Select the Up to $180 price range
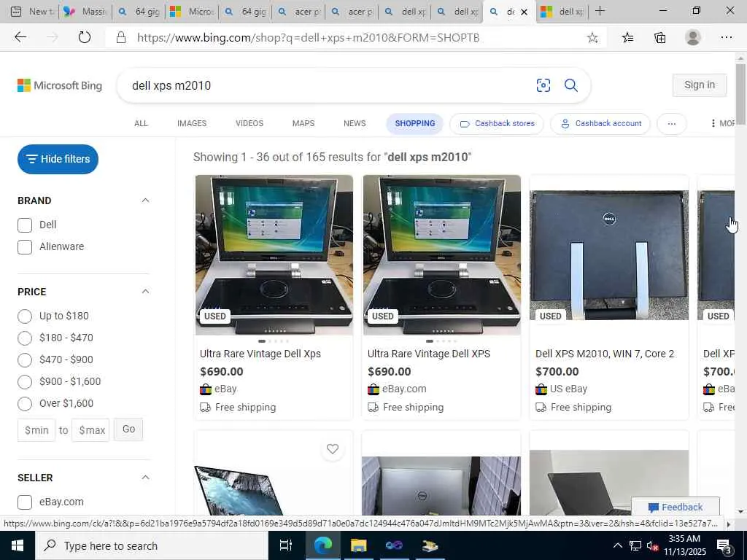 point(25,316)
